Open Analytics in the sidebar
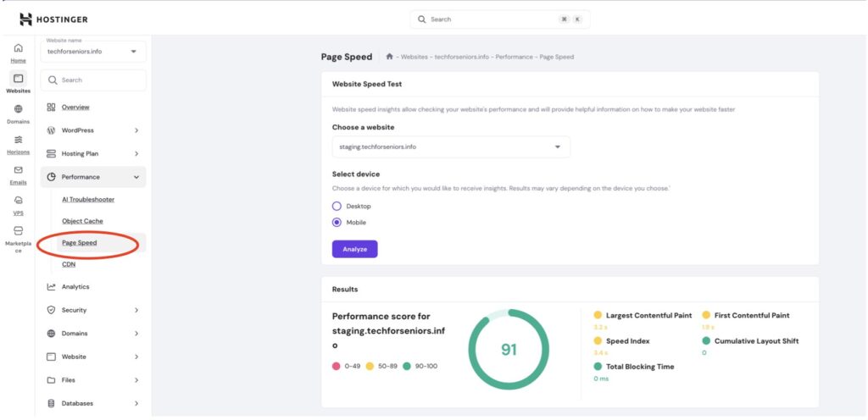The width and height of the screenshot is (868, 420). tap(75, 287)
